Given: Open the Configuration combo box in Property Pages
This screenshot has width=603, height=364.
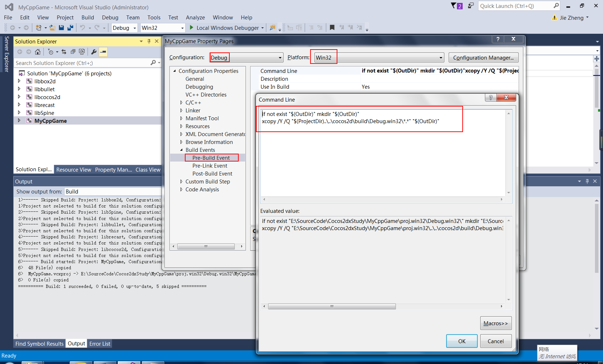Looking at the screenshot, I should (247, 57).
